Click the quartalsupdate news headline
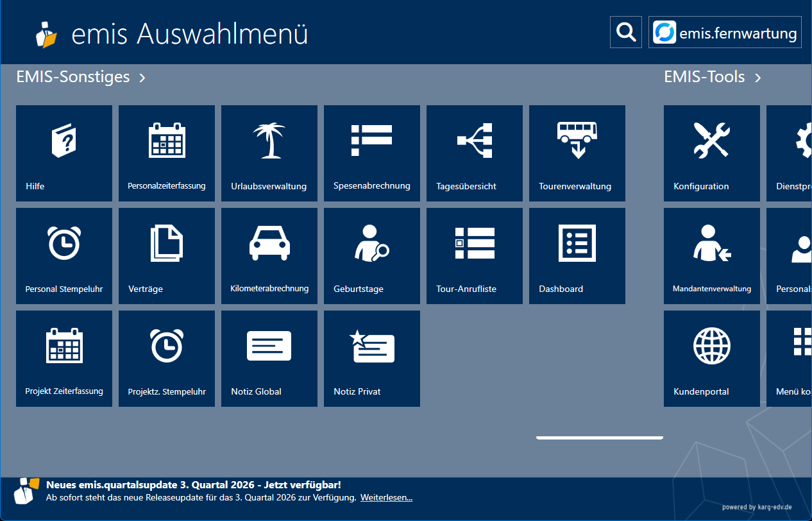The height and width of the screenshot is (521, 812). (194, 485)
